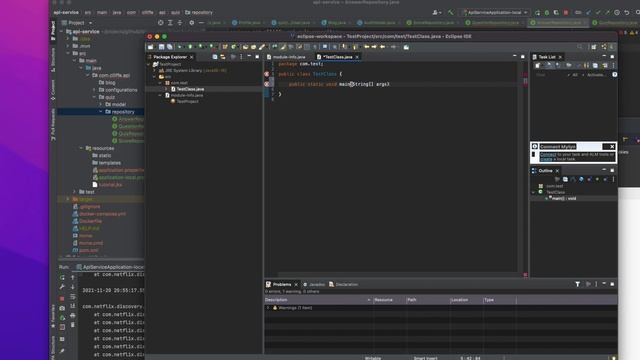
Task: Close the Connect Mylyn popup
Action: click(x=612, y=147)
